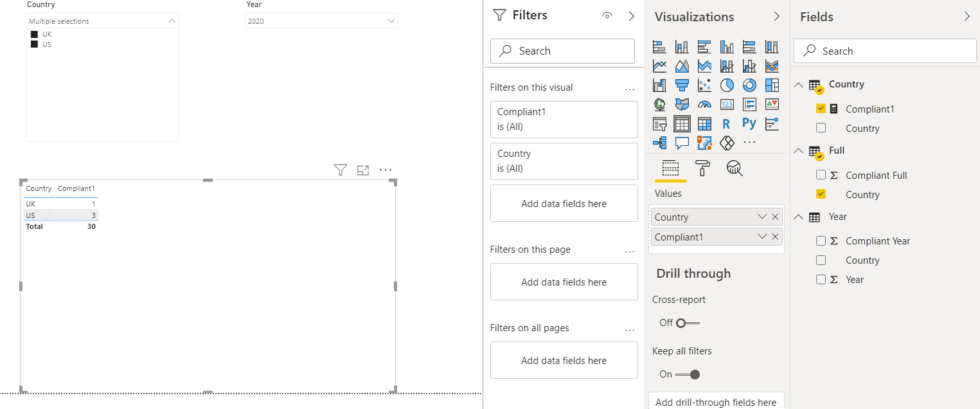Select the filled map visual
The height and width of the screenshot is (409, 980).
[682, 104]
